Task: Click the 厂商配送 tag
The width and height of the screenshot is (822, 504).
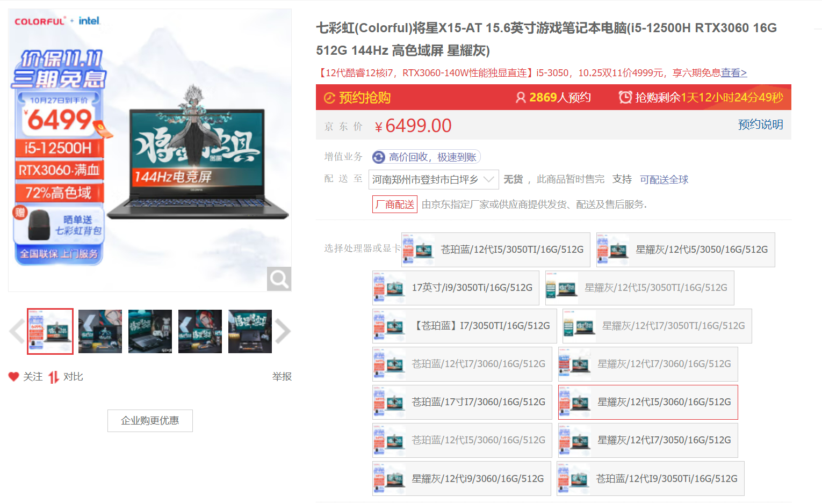Action: (395, 204)
